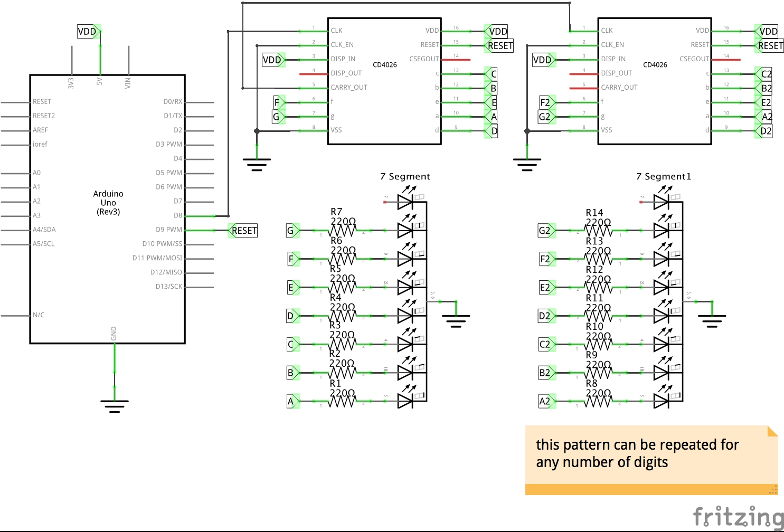The image size is (784, 532).
Task: Click Arduino 'AREF' pin label
Action: [x=40, y=130]
